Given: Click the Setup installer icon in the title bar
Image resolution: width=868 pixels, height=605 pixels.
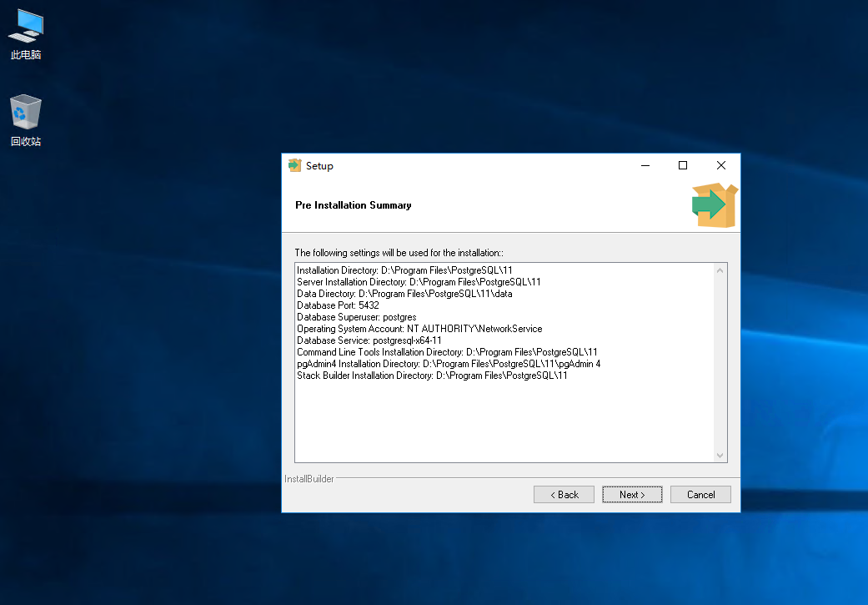Looking at the screenshot, I should [294, 165].
